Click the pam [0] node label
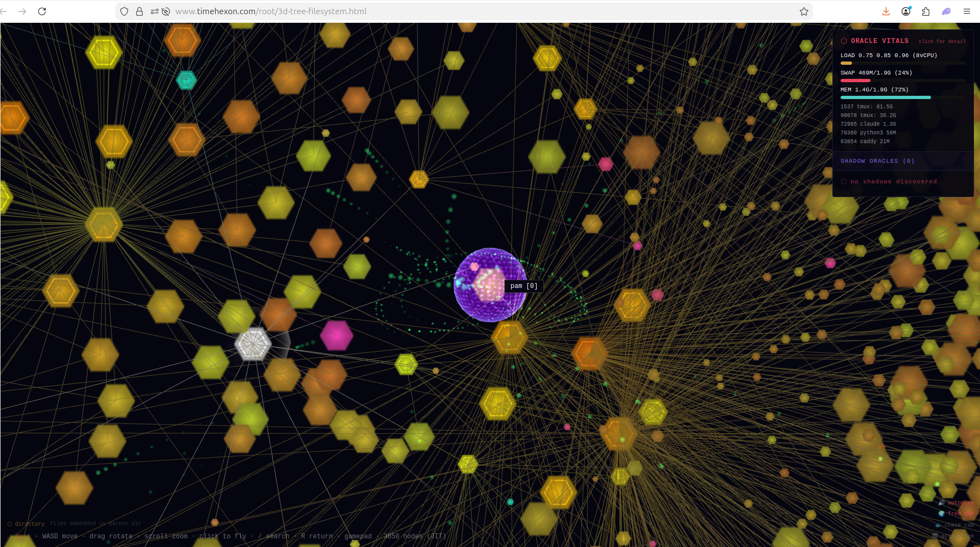Viewport: 980px width, 547px height. click(x=524, y=286)
